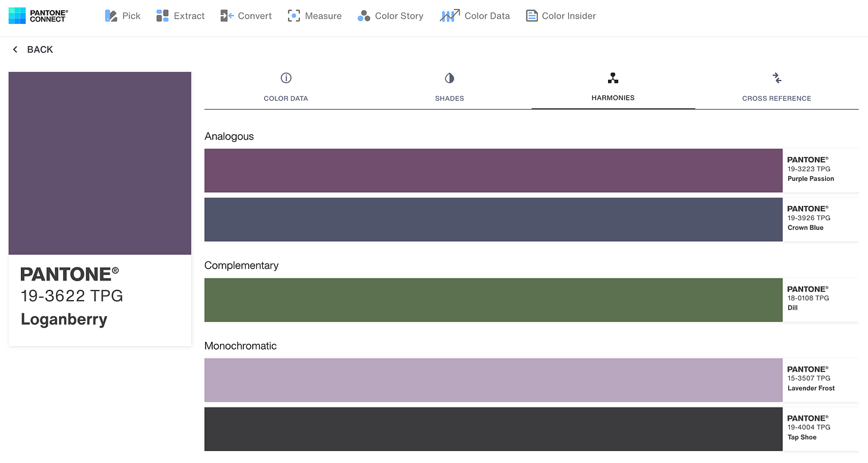Click the Analogous section heading

(229, 136)
